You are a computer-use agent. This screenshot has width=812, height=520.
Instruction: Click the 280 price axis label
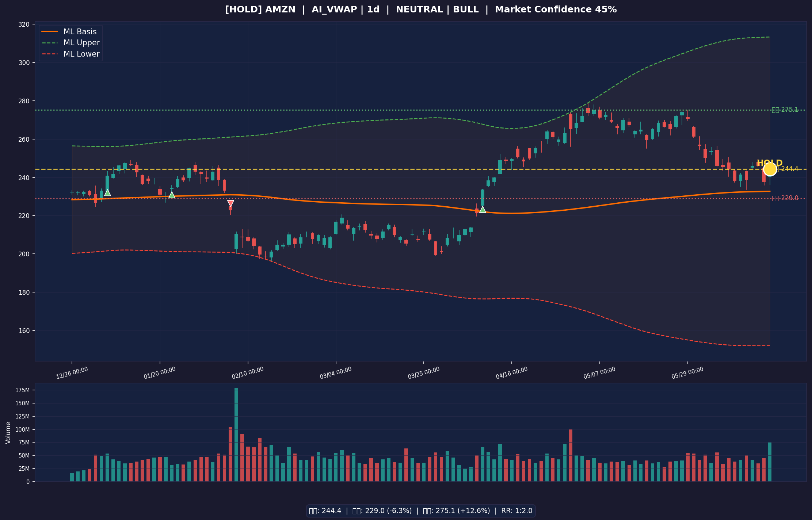(x=24, y=101)
